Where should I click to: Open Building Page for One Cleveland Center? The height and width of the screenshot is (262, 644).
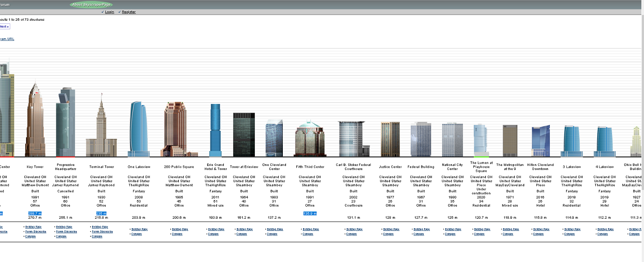[x=275, y=229]
